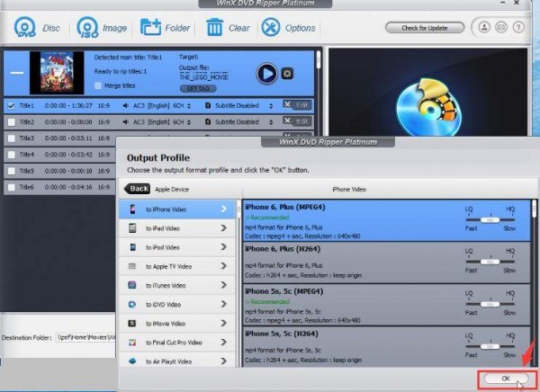Select the to Air Playit Video category
The image size is (540, 392).
tap(177, 361)
